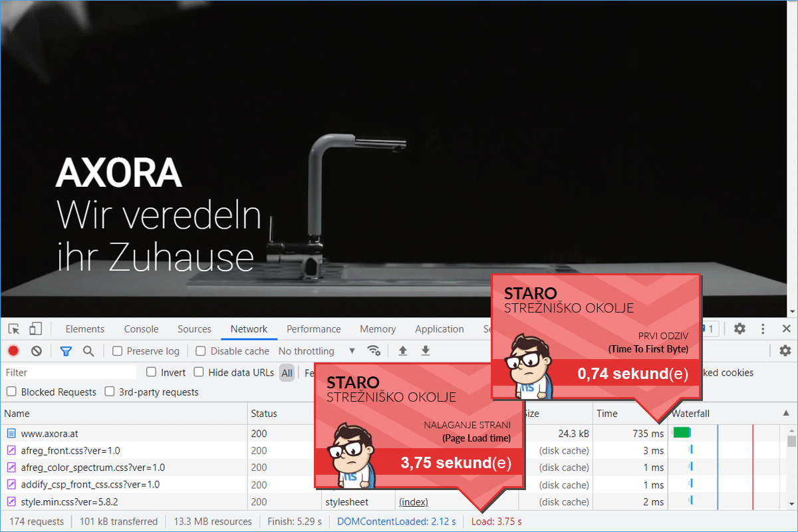The height and width of the screenshot is (532, 798).
Task: Click the Load: 3.75 s entry
Action: (x=497, y=521)
